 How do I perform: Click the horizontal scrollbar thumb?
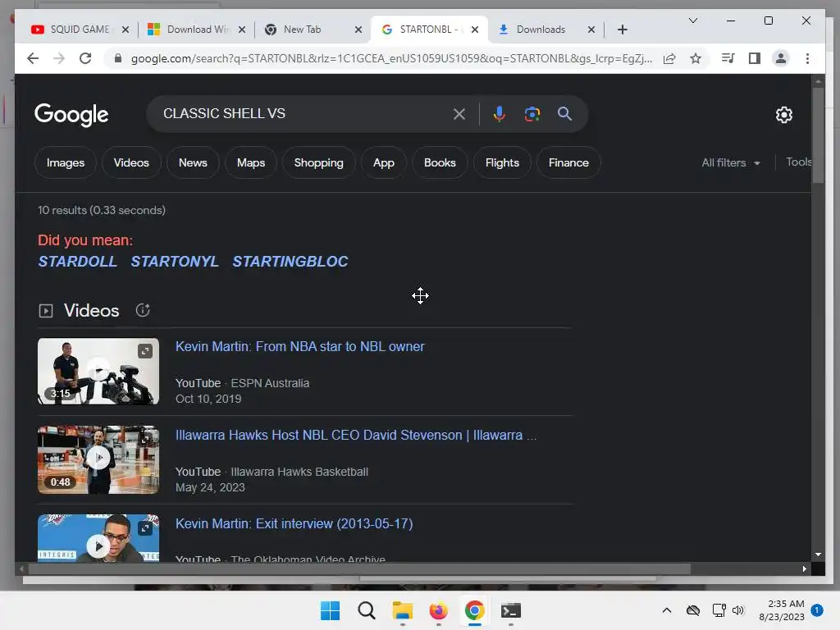[x=359, y=569]
